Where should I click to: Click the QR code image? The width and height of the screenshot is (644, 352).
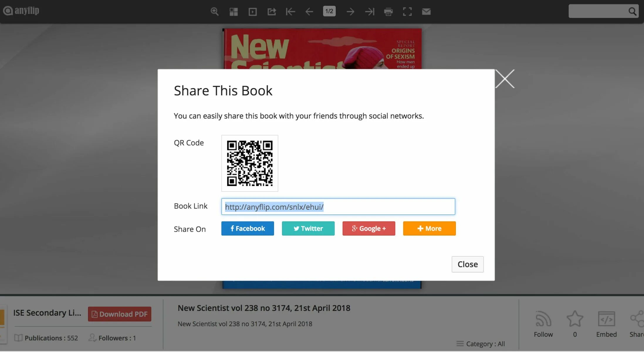(x=250, y=163)
